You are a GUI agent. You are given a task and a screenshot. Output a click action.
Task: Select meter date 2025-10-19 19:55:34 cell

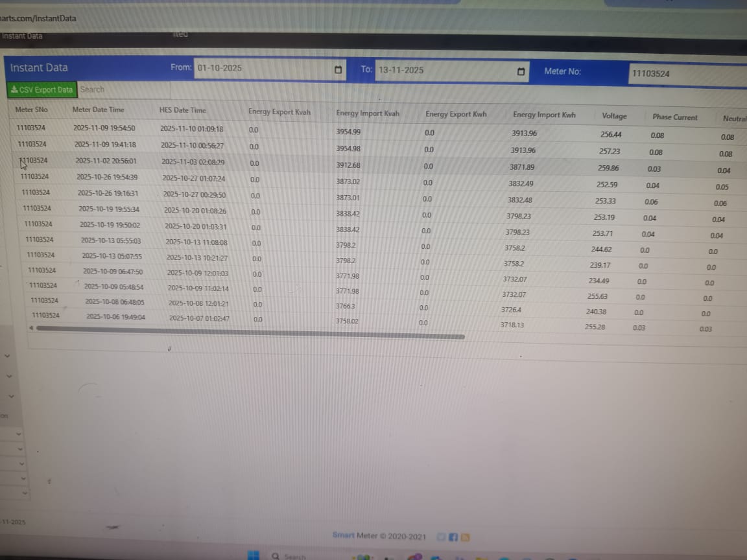coord(109,209)
